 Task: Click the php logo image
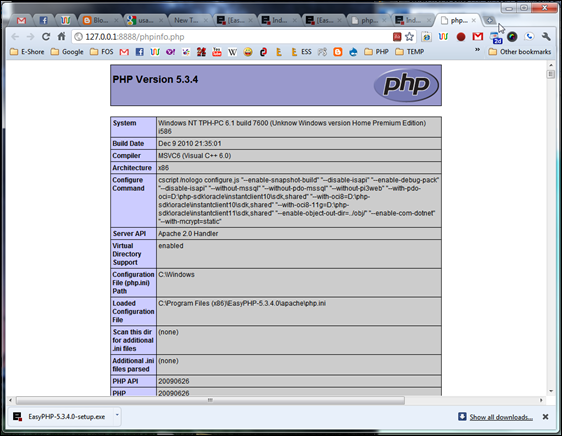pos(406,85)
